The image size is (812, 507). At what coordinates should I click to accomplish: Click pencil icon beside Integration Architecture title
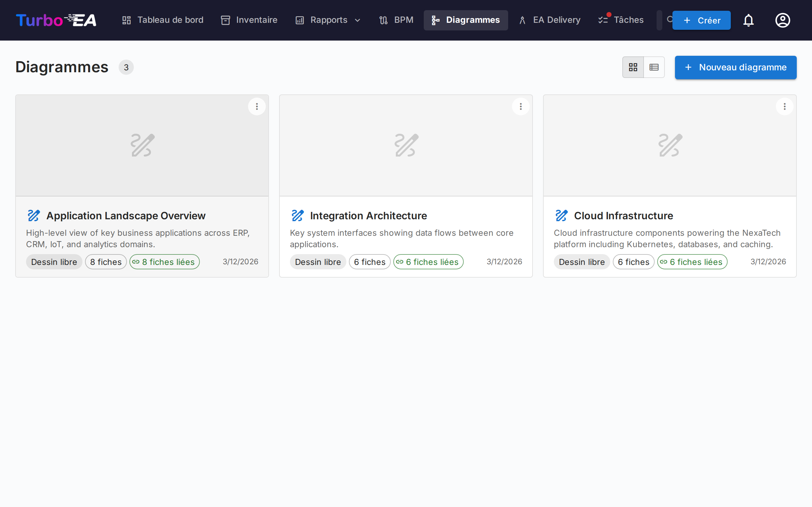297,215
